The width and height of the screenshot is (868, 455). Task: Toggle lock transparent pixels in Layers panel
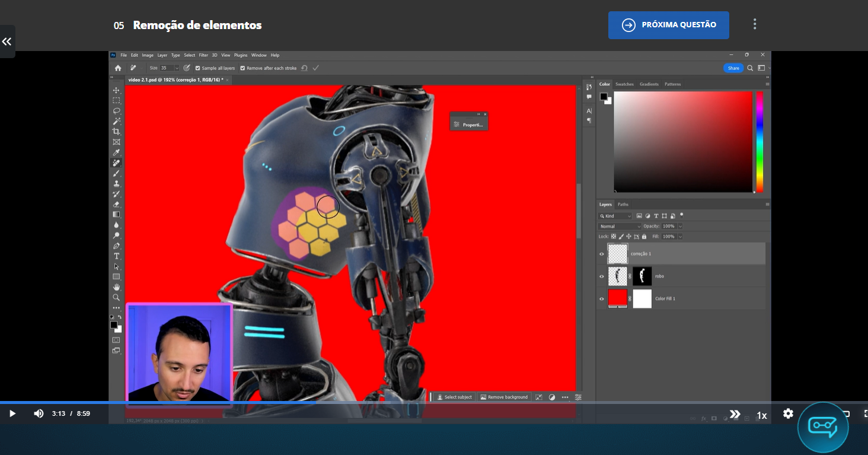pyautogui.click(x=614, y=236)
